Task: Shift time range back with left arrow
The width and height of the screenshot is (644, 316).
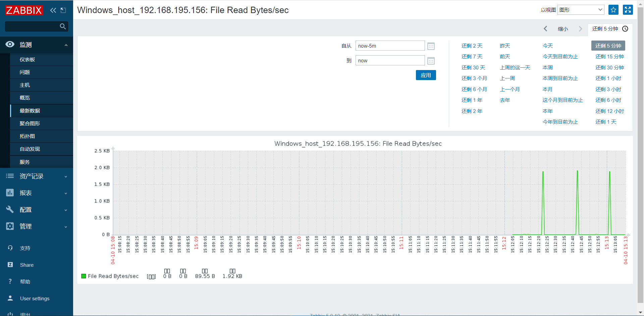Action: pyautogui.click(x=545, y=29)
